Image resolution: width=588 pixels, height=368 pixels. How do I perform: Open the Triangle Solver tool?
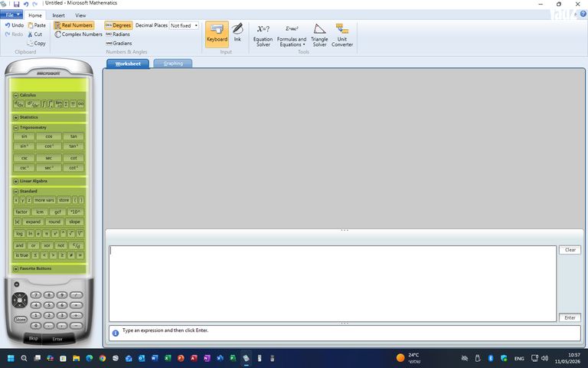[x=319, y=35]
